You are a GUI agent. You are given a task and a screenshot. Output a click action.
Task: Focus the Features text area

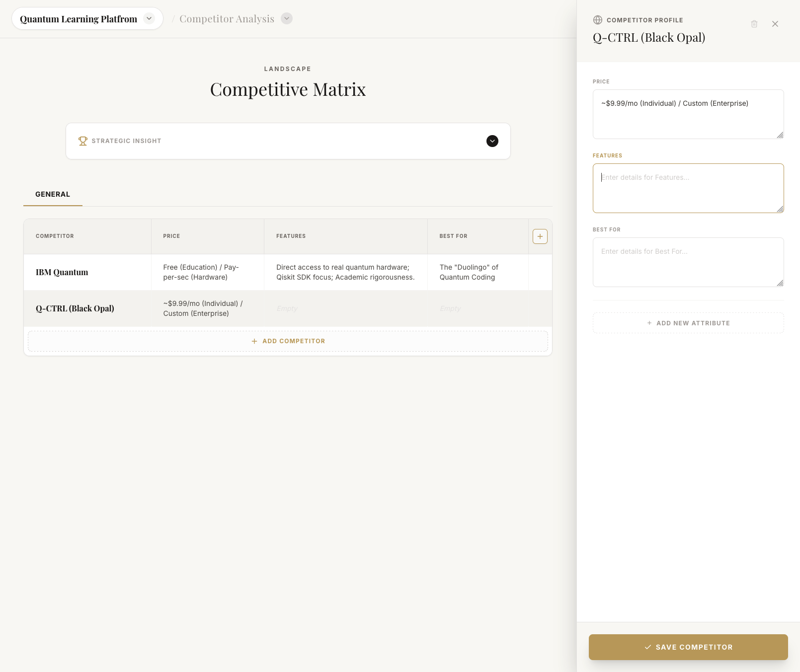[x=688, y=188]
